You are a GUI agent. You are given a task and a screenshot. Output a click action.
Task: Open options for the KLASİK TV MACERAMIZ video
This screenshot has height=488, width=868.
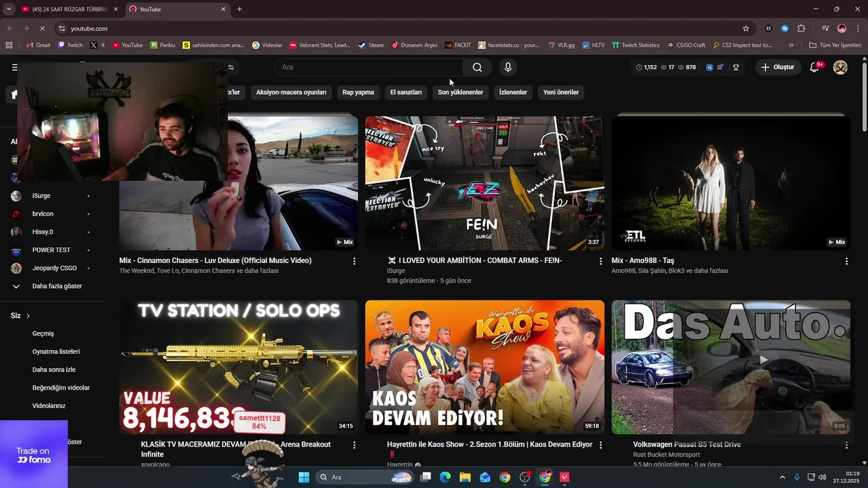tap(354, 445)
